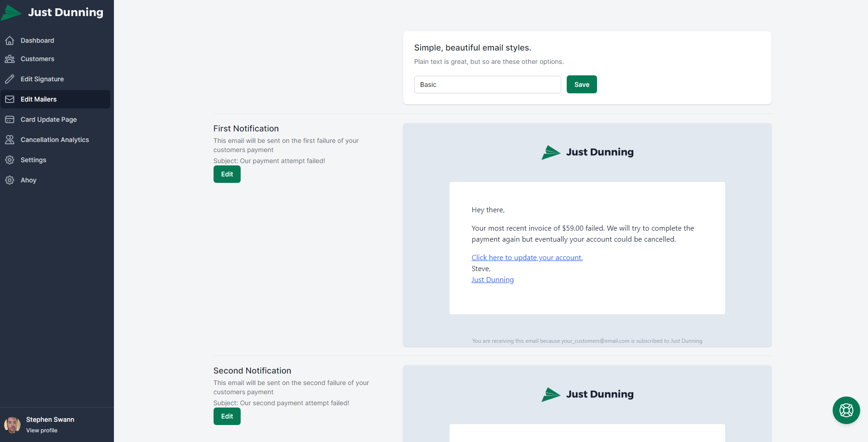Screen dimensions: 868x442
Task: Open the Cancellation Analytics menu item
Action: coord(55,140)
